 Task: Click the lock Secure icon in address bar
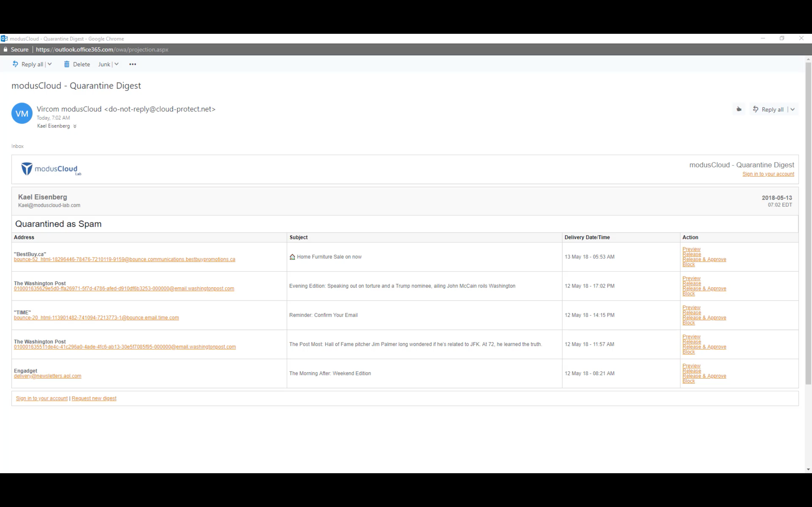(x=5, y=49)
